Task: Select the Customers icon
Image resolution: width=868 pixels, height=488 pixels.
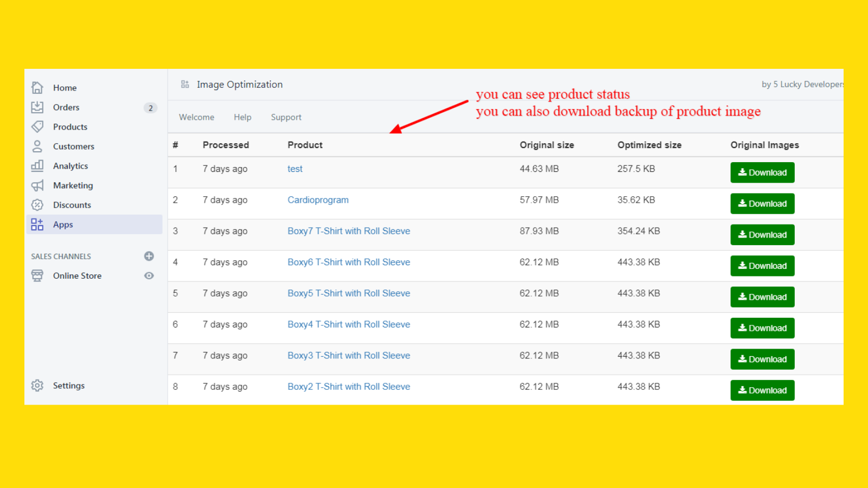Action: point(37,146)
